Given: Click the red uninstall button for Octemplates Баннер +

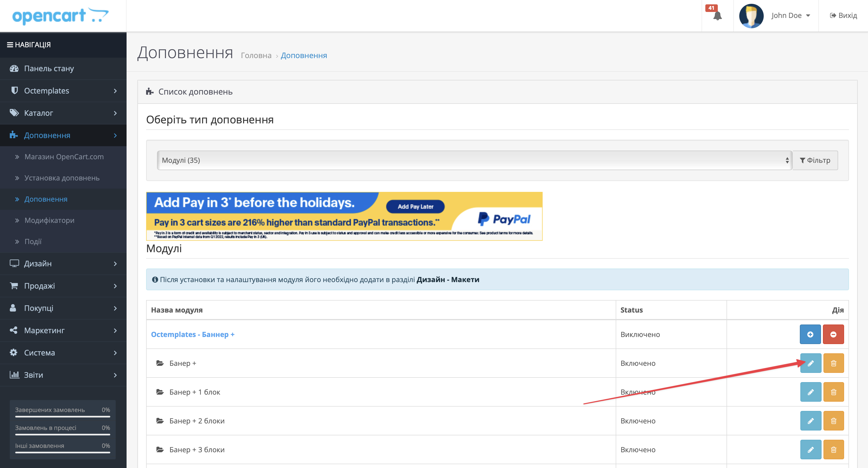Looking at the screenshot, I should [x=833, y=334].
